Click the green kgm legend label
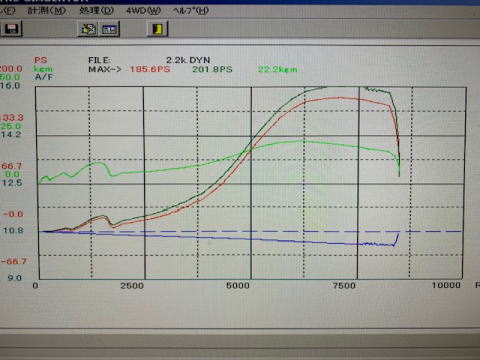 [43, 69]
